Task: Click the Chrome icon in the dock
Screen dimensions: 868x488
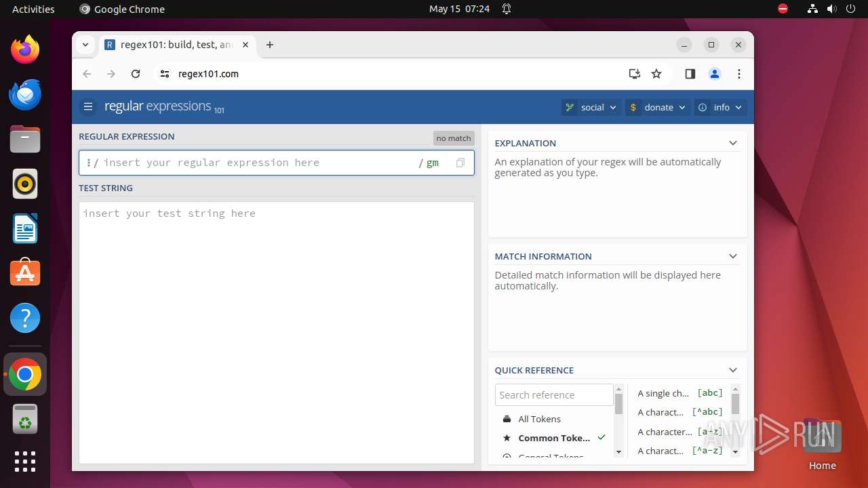Action: pyautogui.click(x=25, y=374)
